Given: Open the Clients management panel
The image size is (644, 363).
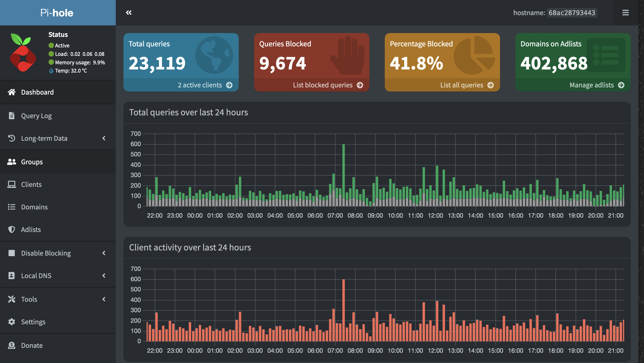Looking at the screenshot, I should coord(31,184).
